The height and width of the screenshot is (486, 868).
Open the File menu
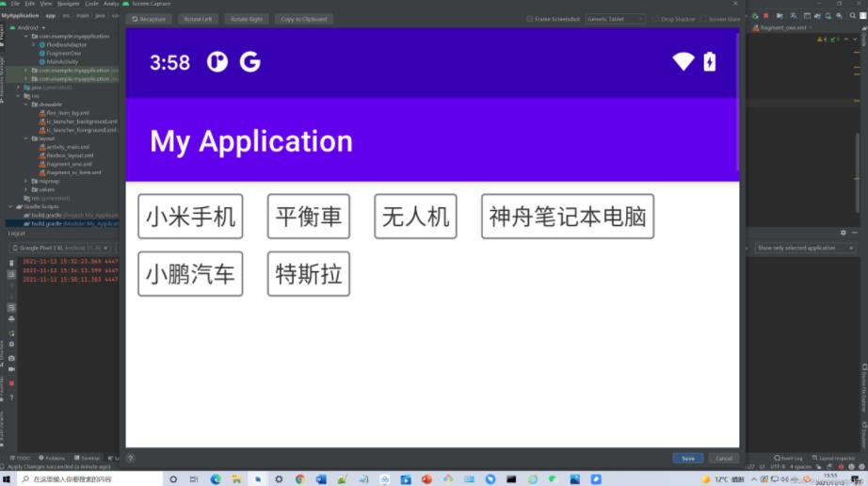[x=15, y=4]
